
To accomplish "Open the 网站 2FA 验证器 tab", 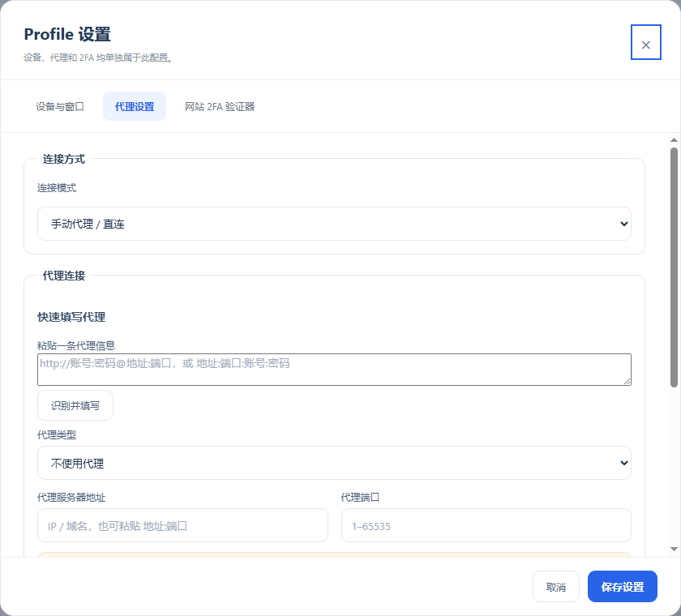I will [x=220, y=106].
